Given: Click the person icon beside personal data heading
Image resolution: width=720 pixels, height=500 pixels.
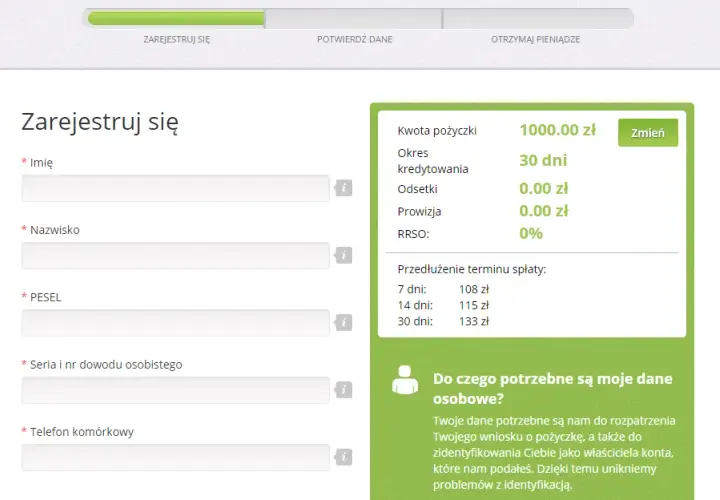Looking at the screenshot, I should [x=405, y=380].
